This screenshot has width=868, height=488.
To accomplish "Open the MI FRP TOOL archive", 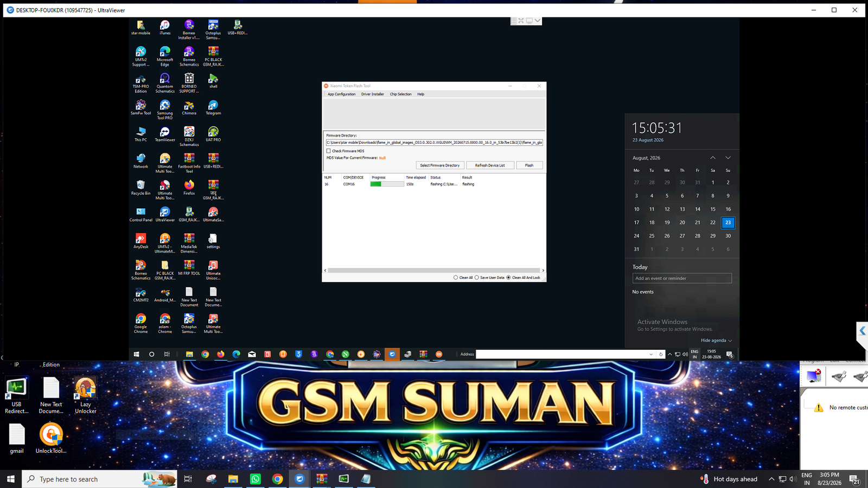I will point(189,268).
